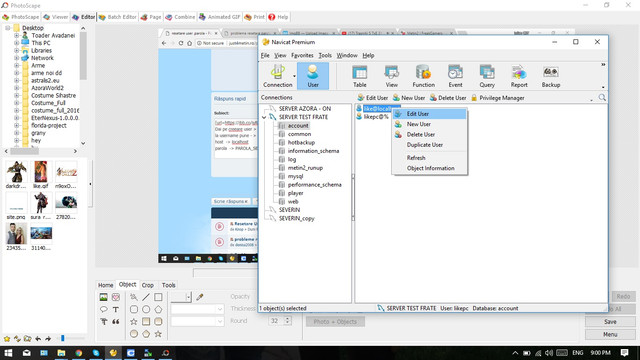Choose Object Information from the context menu
The image size is (640, 360).
pyautogui.click(x=429, y=168)
